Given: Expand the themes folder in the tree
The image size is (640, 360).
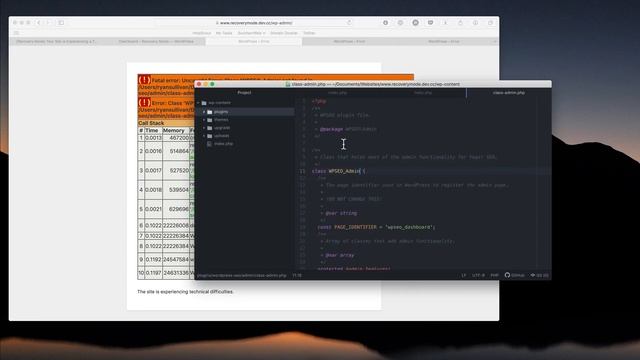Looking at the screenshot, I should point(204,120).
